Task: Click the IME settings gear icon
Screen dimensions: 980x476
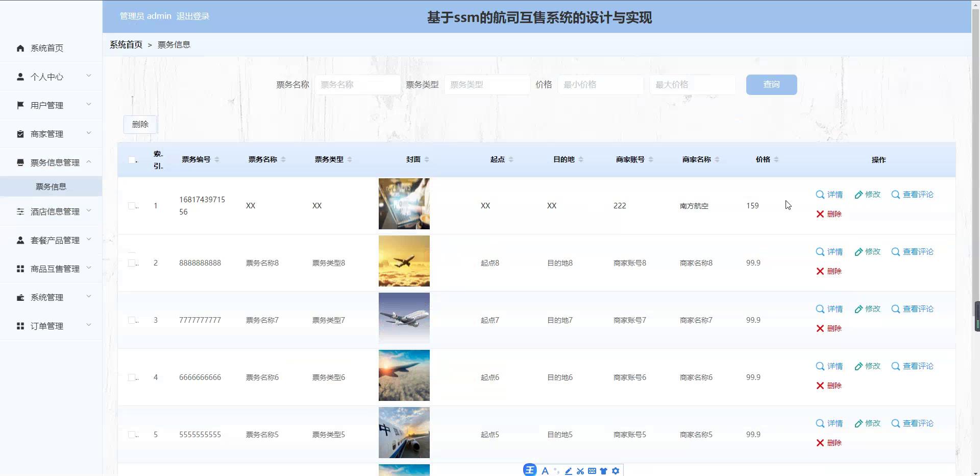Action: pos(616,471)
